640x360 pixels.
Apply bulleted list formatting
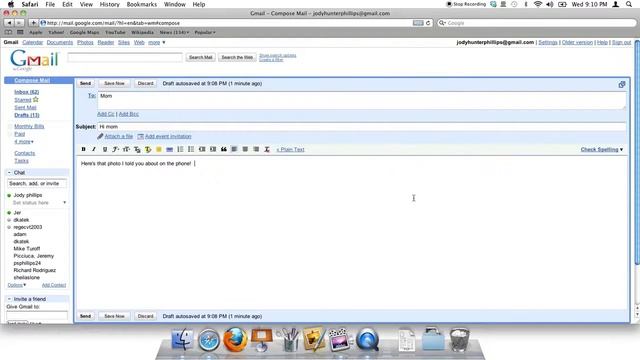tap(191, 149)
